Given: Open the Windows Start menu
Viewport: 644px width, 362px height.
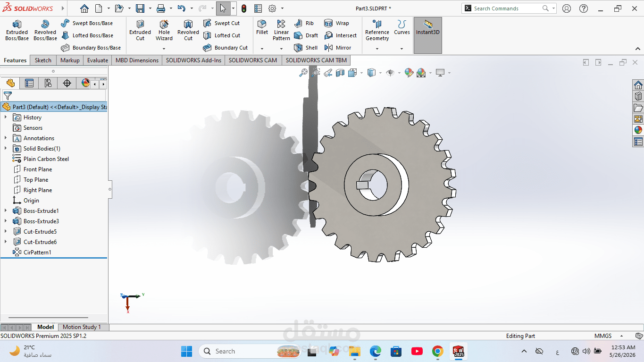Looking at the screenshot, I should (187, 351).
